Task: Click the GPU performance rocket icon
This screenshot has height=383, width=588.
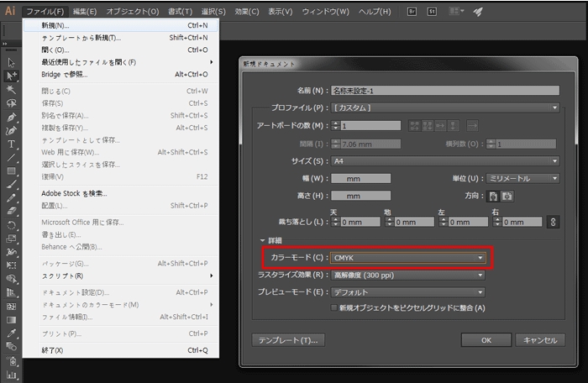Action: [477, 12]
